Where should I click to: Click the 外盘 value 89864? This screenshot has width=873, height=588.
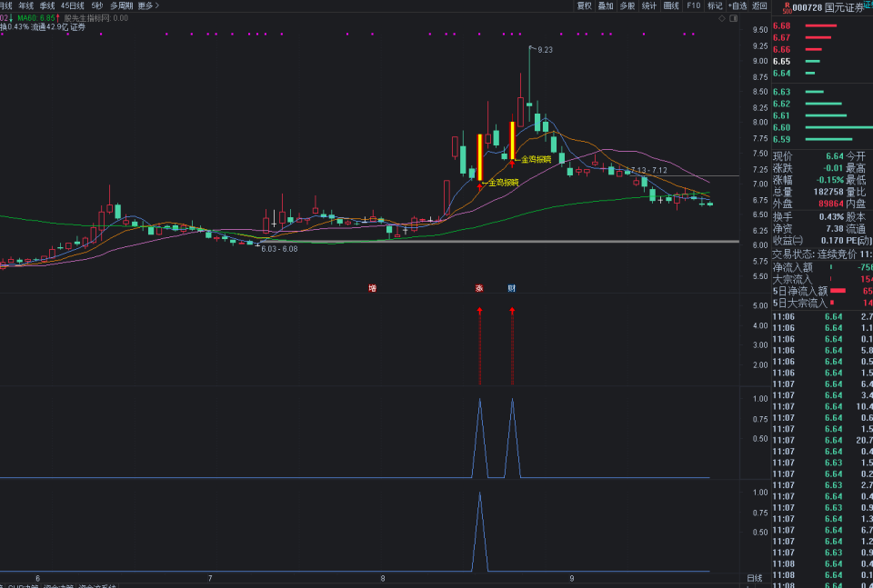[x=831, y=204]
